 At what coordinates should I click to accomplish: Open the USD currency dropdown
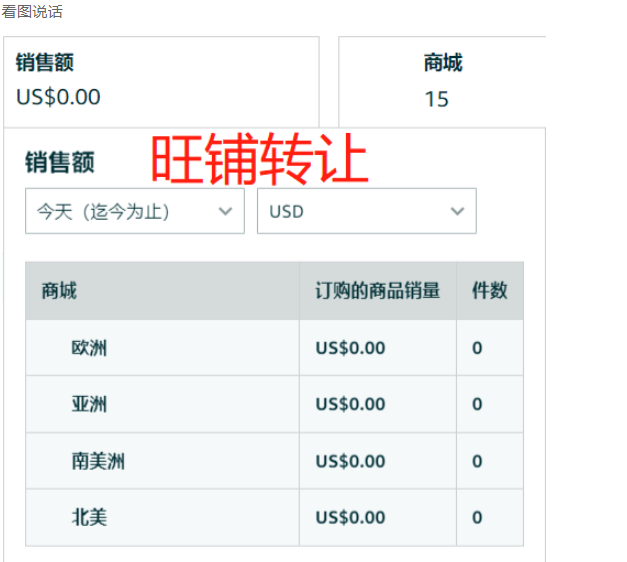[366, 211]
